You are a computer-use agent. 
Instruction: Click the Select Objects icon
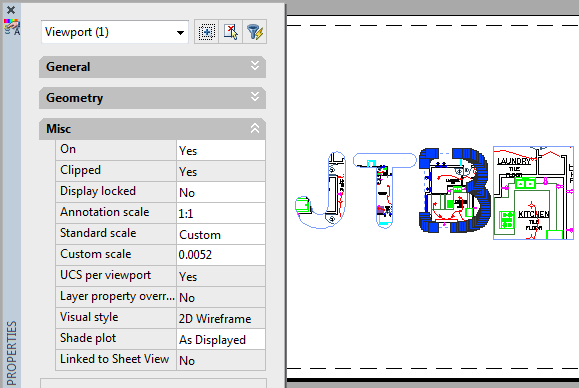pyautogui.click(x=230, y=32)
